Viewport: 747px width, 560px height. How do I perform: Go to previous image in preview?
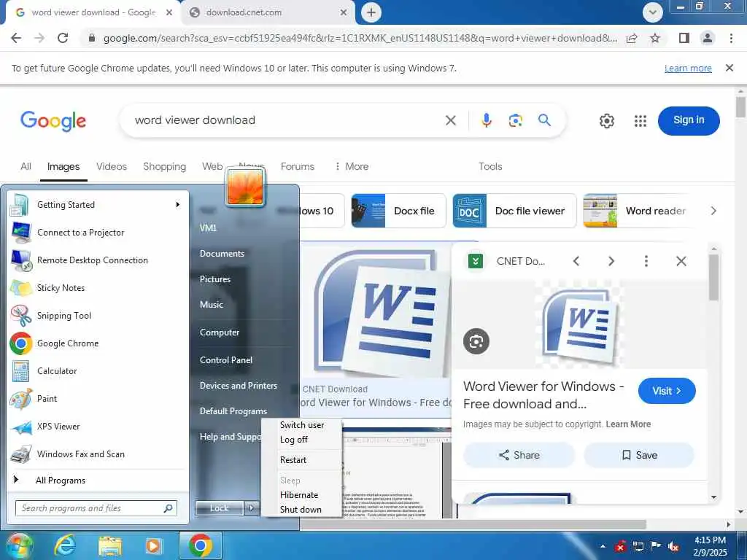(576, 261)
